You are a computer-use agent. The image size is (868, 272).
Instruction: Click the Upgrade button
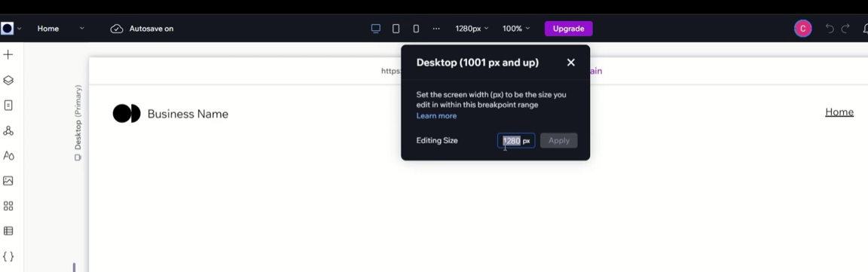point(569,29)
